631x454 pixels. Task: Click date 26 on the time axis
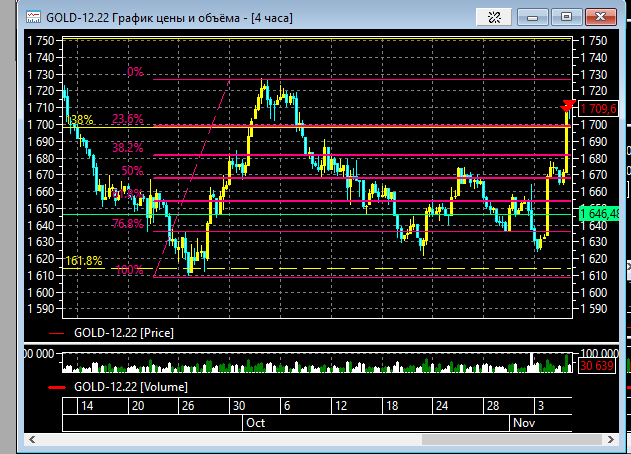[x=188, y=406]
